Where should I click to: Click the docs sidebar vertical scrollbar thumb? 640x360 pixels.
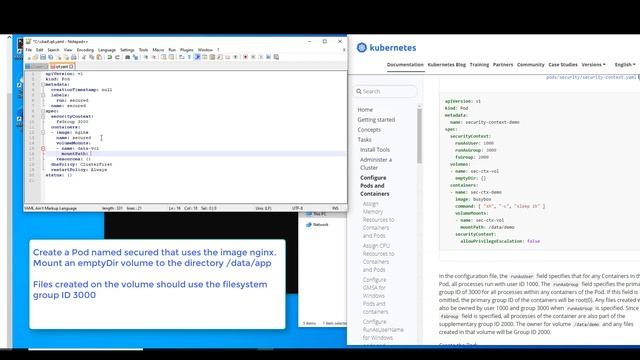(x=419, y=135)
